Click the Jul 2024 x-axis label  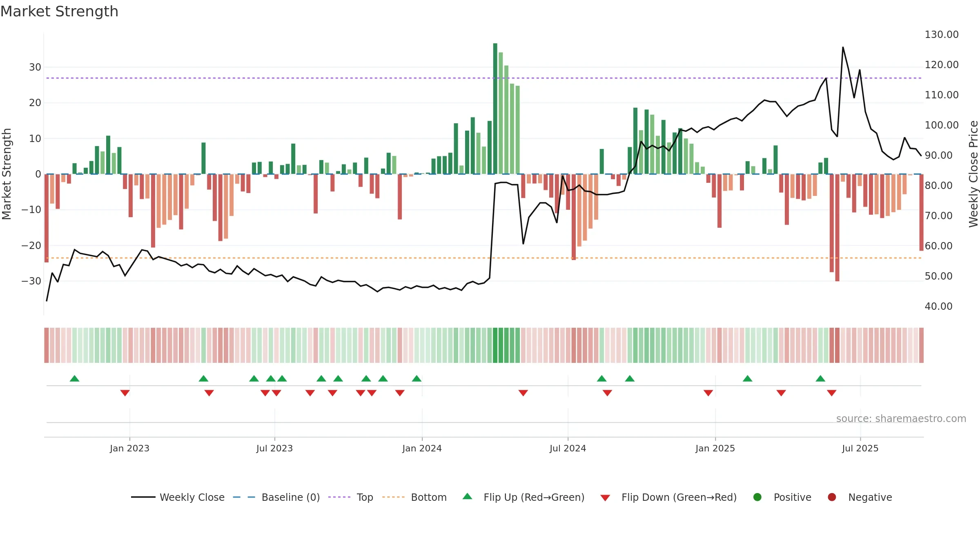568,448
